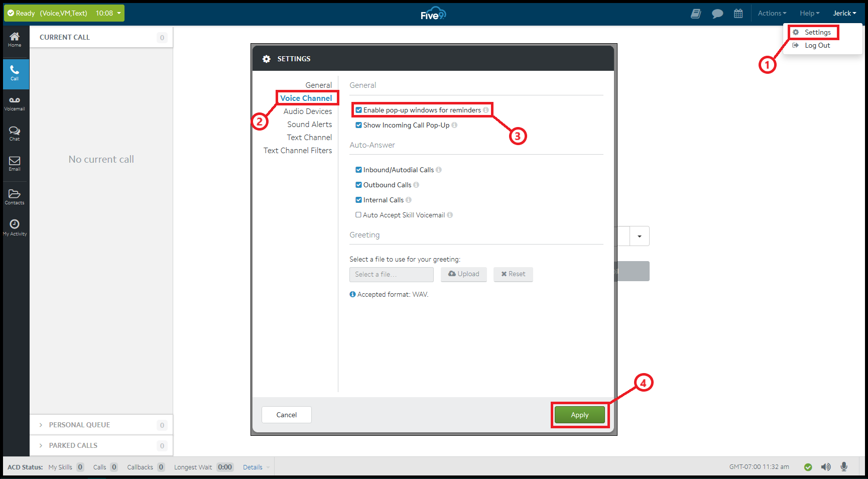
Task: Open the Voicemail panel
Action: (x=15, y=102)
